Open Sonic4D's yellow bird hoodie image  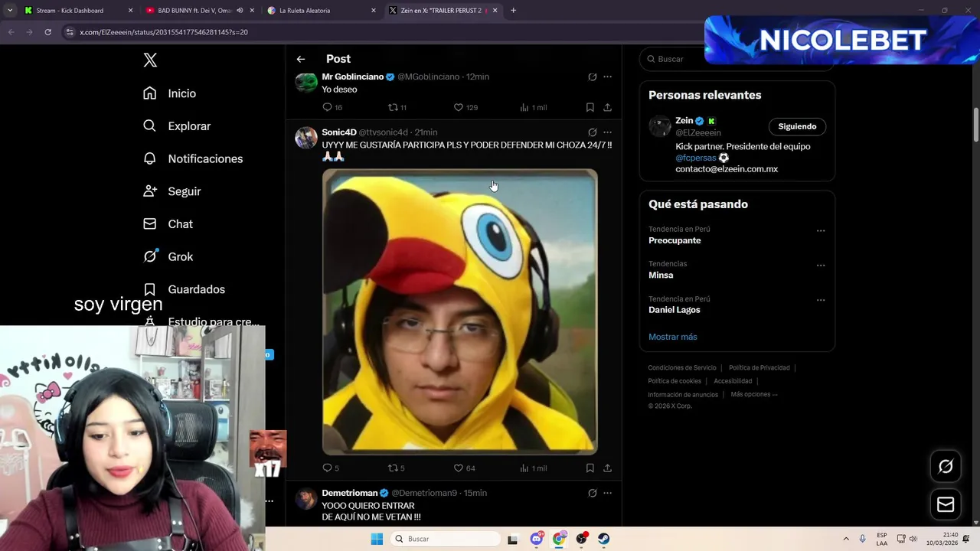[459, 311]
